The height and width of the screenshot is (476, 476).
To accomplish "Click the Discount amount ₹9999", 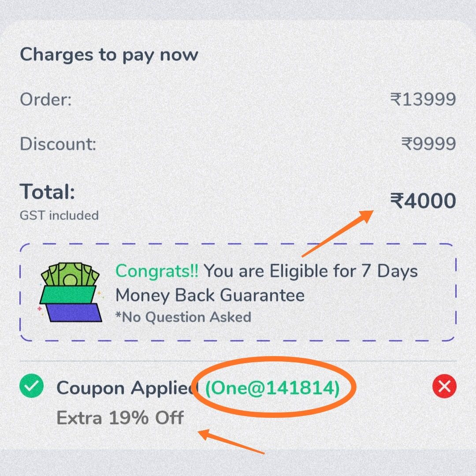I will 428,144.
